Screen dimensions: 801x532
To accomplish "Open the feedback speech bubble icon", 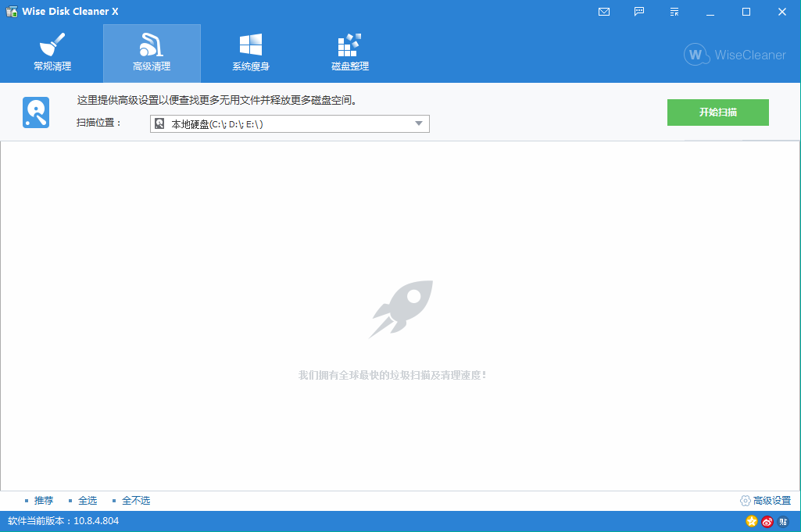I will [x=639, y=12].
